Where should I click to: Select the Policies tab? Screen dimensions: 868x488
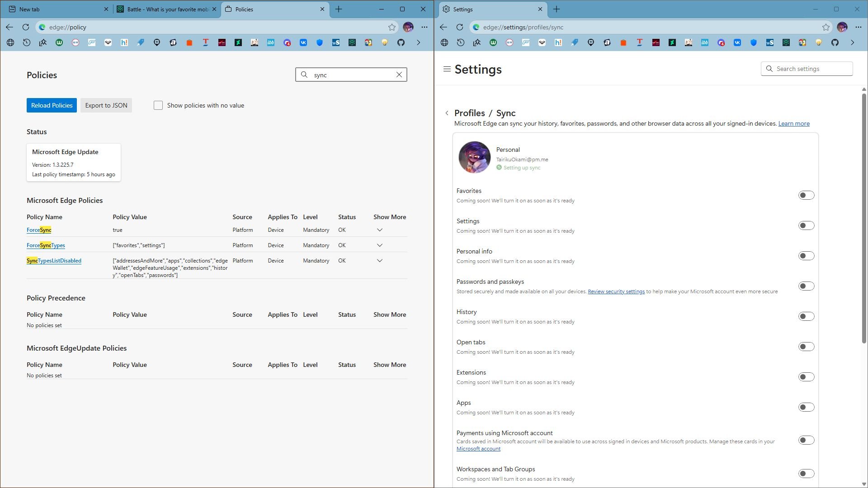coord(275,9)
